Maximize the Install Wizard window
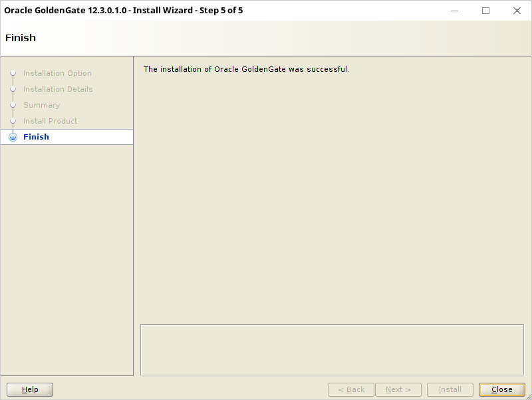 tap(485, 11)
